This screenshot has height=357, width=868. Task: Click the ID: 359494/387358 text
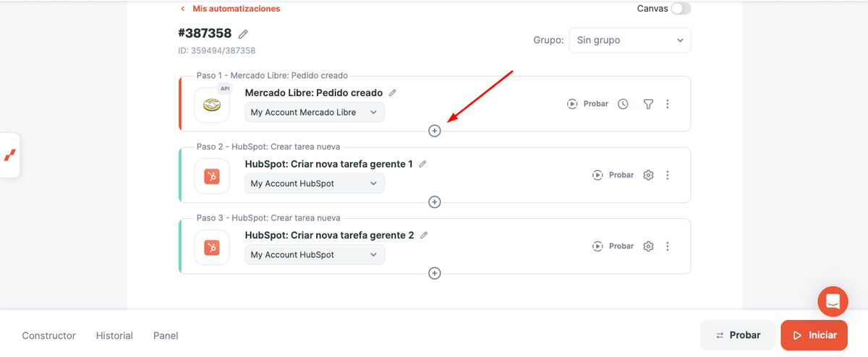click(x=216, y=51)
